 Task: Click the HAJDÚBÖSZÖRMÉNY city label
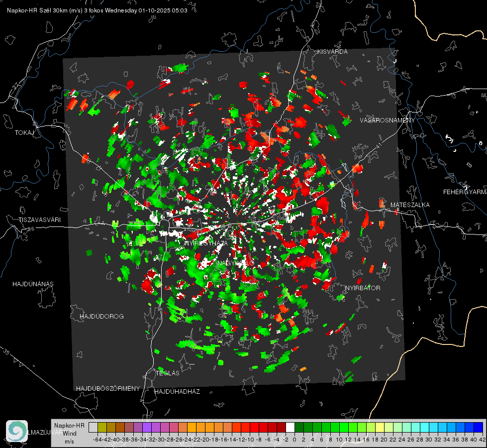[108, 388]
